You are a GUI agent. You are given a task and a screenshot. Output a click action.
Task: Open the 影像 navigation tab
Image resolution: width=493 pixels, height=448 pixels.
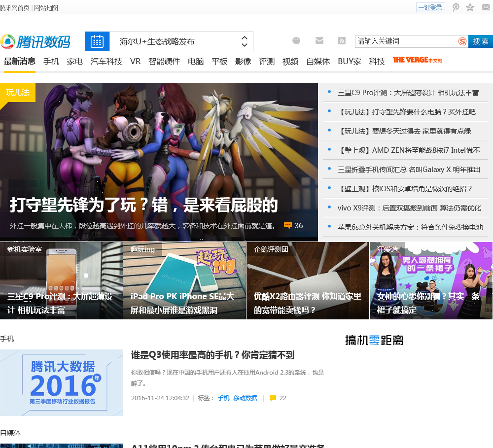pos(243,62)
